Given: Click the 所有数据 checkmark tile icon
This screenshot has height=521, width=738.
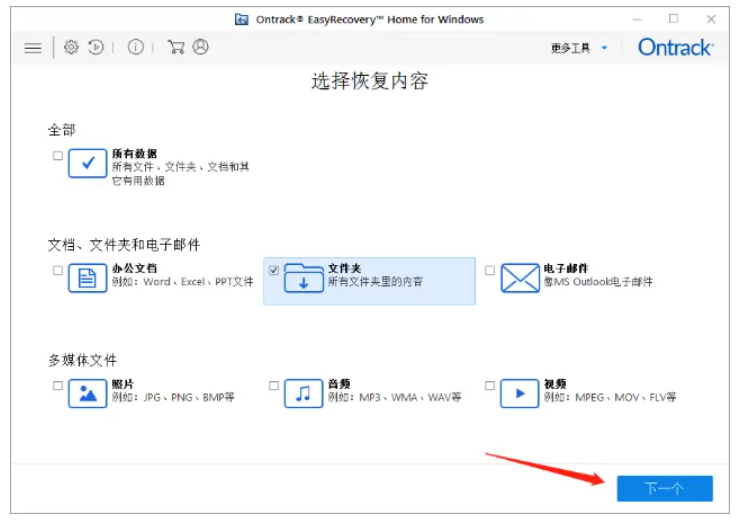Looking at the screenshot, I should pyautogui.click(x=88, y=163).
